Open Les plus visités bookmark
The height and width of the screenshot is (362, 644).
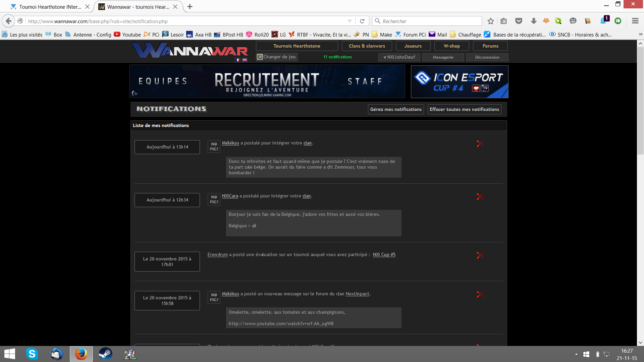(22, 35)
